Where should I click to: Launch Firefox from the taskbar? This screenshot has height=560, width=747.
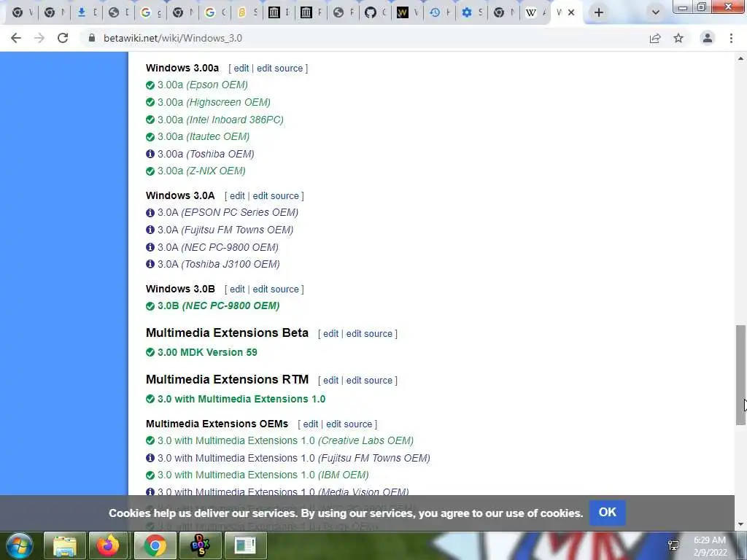pyautogui.click(x=108, y=545)
